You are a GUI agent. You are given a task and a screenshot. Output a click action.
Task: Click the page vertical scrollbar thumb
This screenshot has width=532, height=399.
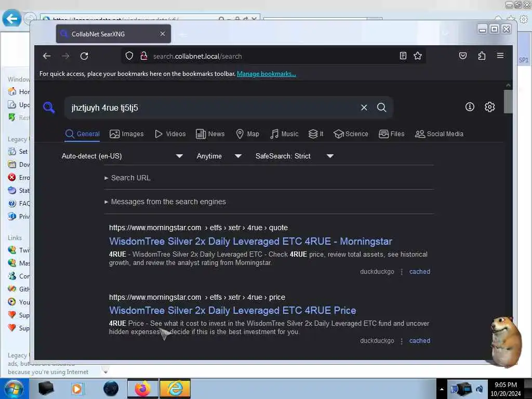coord(508,101)
